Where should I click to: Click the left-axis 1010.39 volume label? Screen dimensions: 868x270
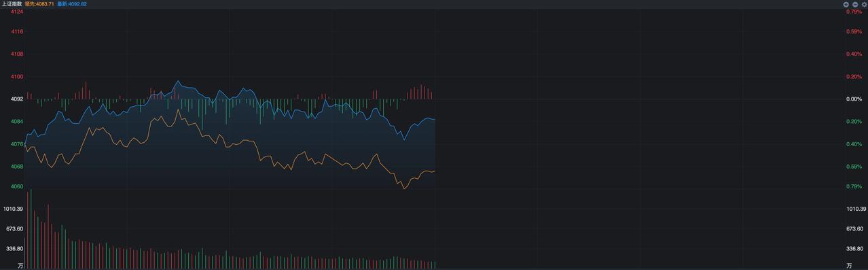[14, 209]
